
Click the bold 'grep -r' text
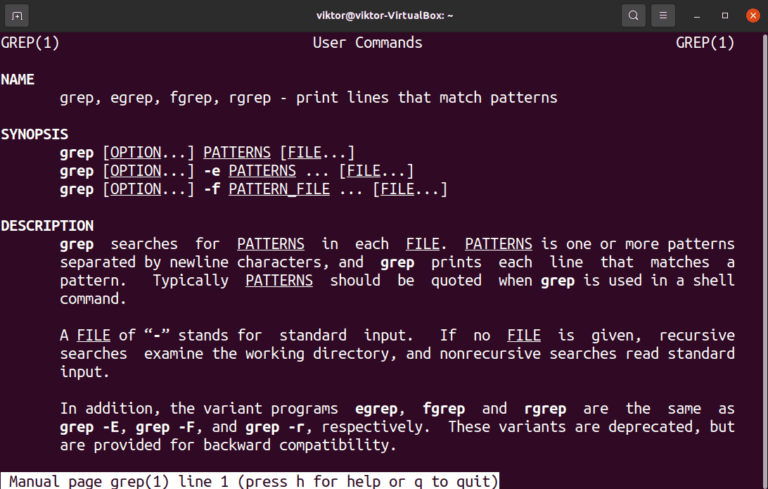pos(275,427)
